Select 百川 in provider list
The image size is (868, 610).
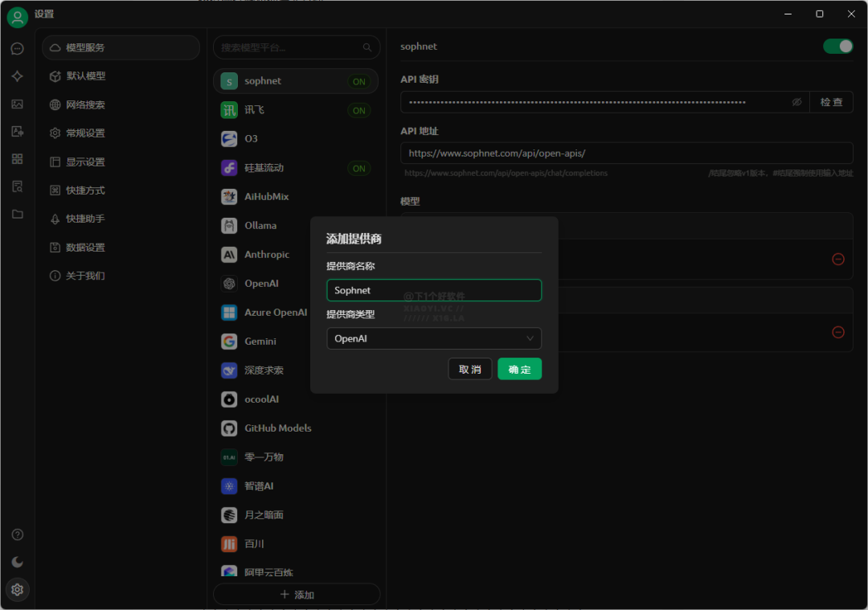click(296, 543)
